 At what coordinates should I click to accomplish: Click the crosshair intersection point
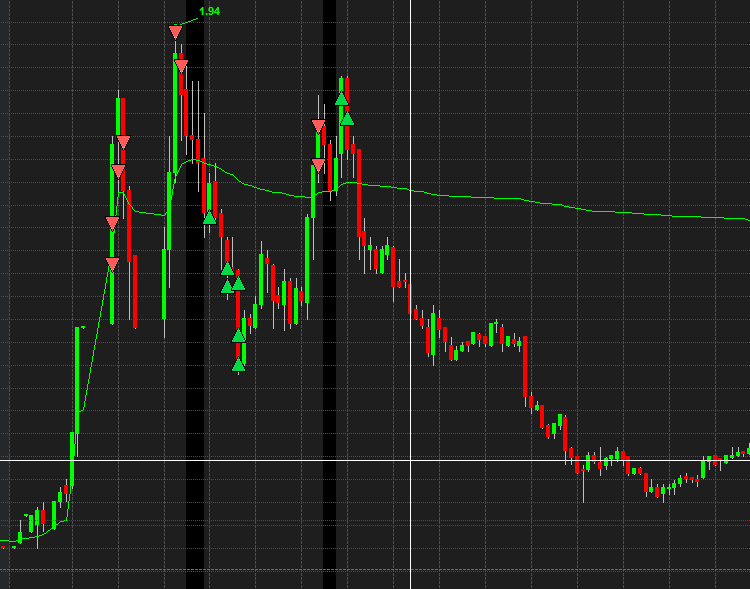coord(410,460)
